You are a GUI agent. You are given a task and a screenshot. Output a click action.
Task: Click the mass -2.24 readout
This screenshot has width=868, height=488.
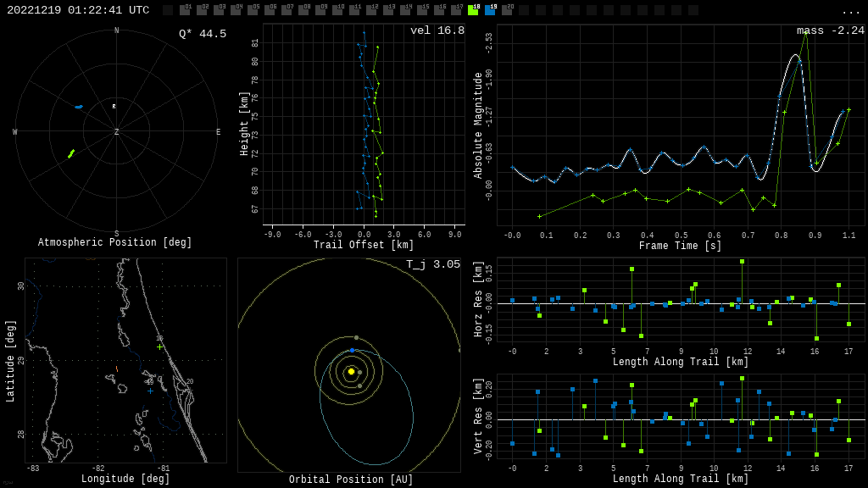click(x=830, y=30)
